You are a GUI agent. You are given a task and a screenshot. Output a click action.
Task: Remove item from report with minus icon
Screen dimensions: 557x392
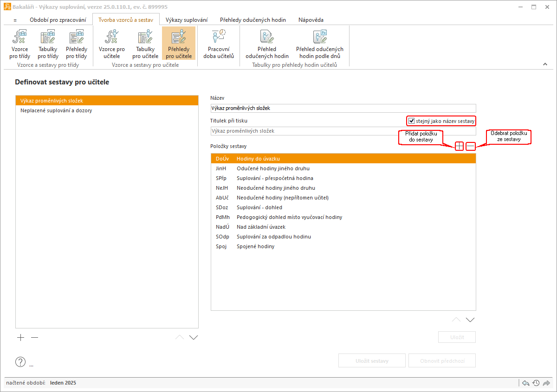tap(470, 146)
